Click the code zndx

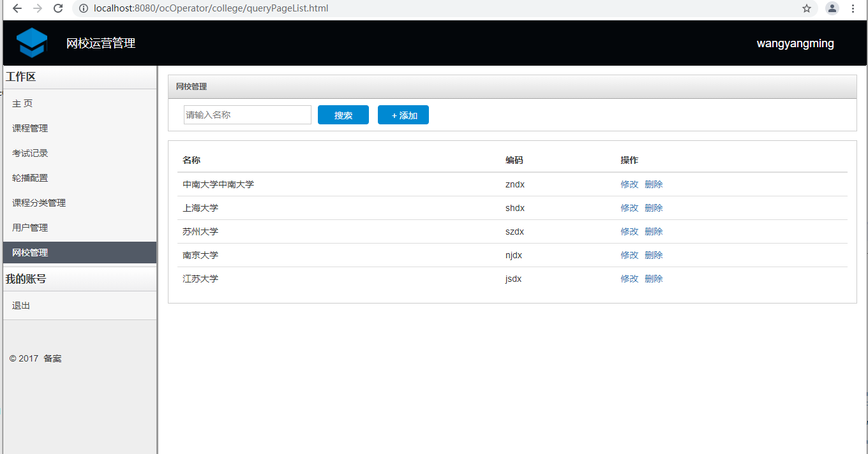pyautogui.click(x=515, y=184)
